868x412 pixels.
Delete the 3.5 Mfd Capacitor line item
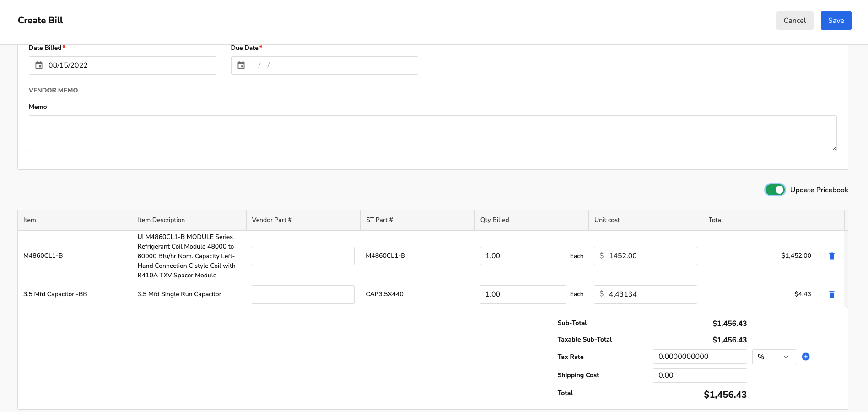(x=831, y=294)
